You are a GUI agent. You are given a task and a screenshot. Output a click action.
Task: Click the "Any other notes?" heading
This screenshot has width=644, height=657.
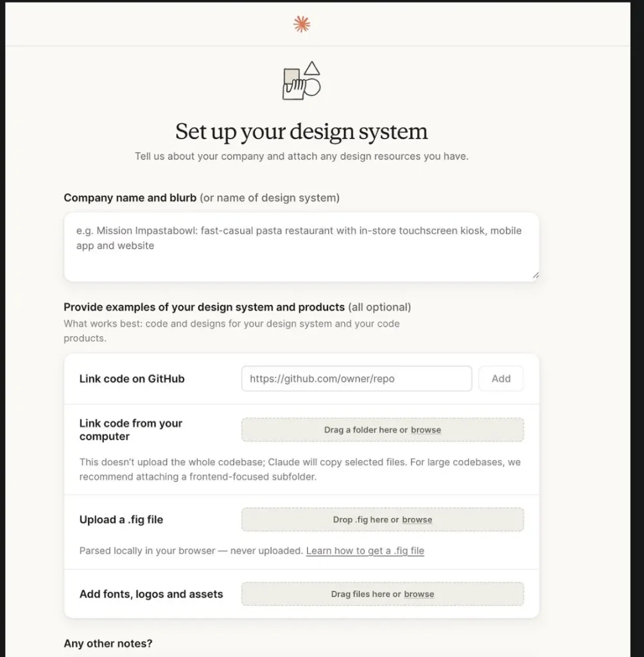click(108, 643)
